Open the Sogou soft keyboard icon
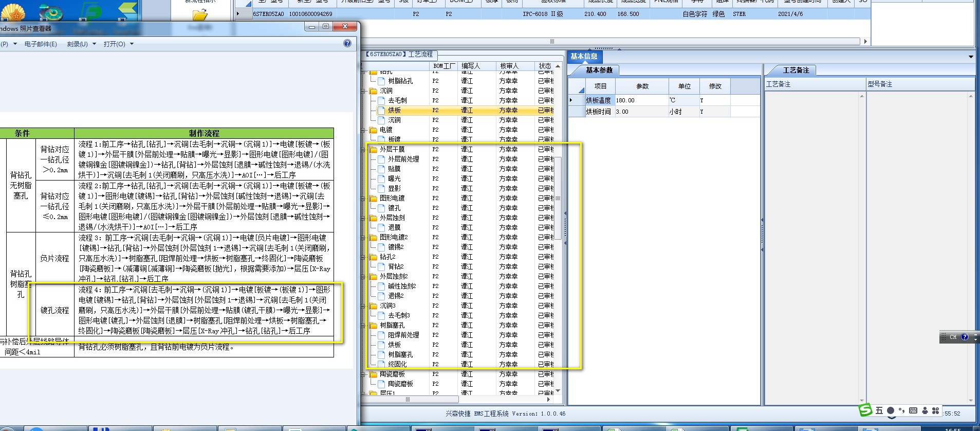Image resolution: width=980 pixels, height=431 pixels. pyautogui.click(x=913, y=410)
